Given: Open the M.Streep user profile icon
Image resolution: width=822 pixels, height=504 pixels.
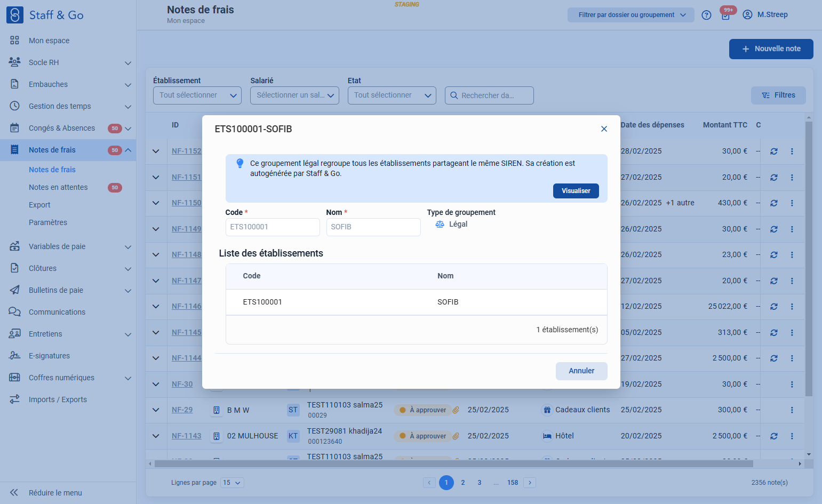Looking at the screenshot, I should pyautogui.click(x=747, y=14).
